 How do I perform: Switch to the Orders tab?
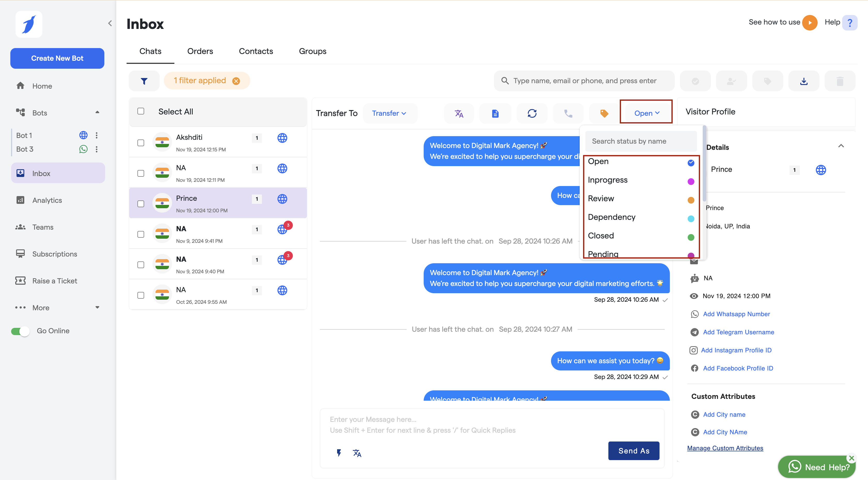tap(200, 51)
